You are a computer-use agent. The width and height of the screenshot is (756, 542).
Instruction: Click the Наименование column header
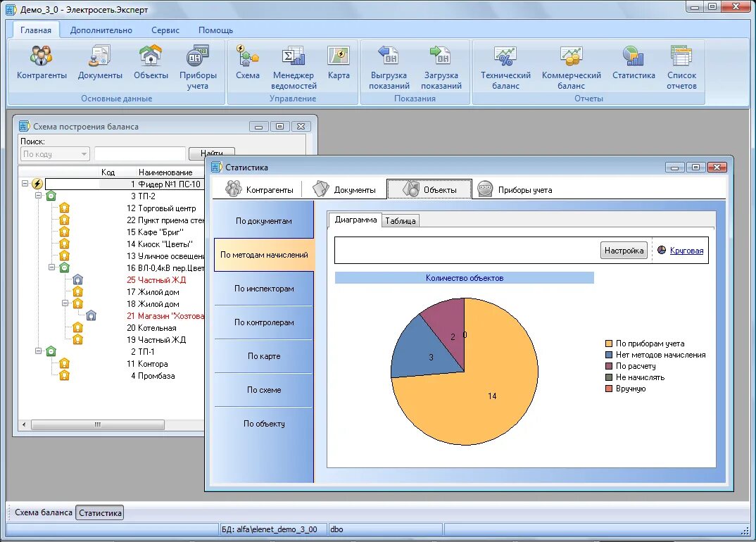[x=165, y=172]
